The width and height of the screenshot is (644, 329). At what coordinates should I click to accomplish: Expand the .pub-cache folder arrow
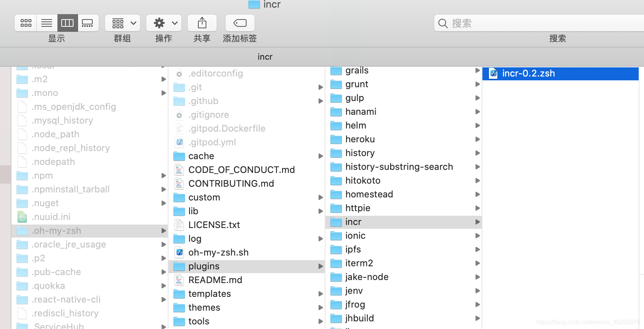pyautogui.click(x=163, y=272)
